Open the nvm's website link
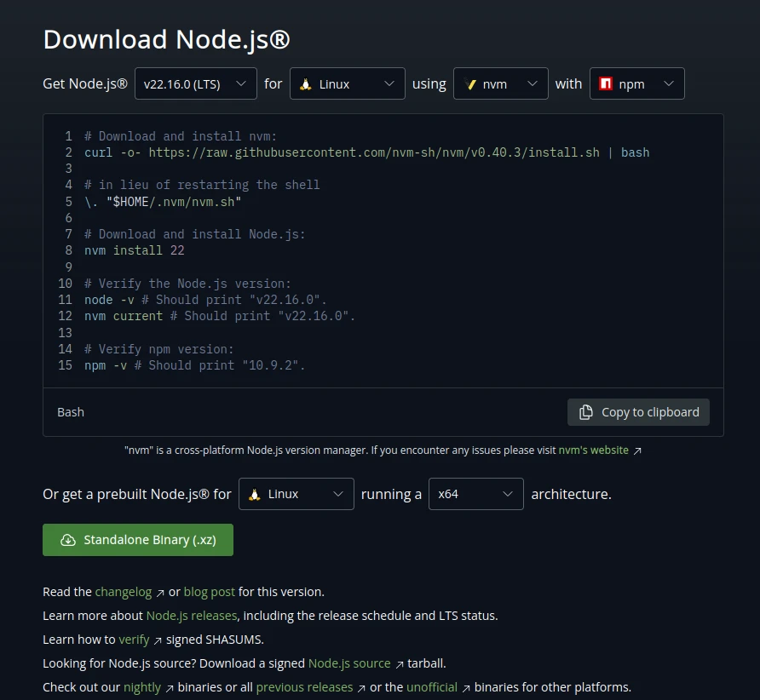The image size is (760, 700). pos(593,450)
